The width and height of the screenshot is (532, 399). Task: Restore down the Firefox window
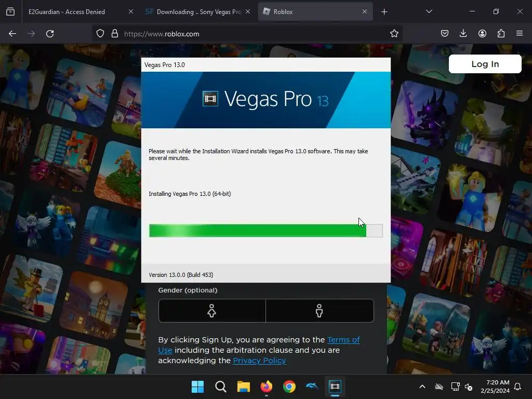[x=496, y=11]
